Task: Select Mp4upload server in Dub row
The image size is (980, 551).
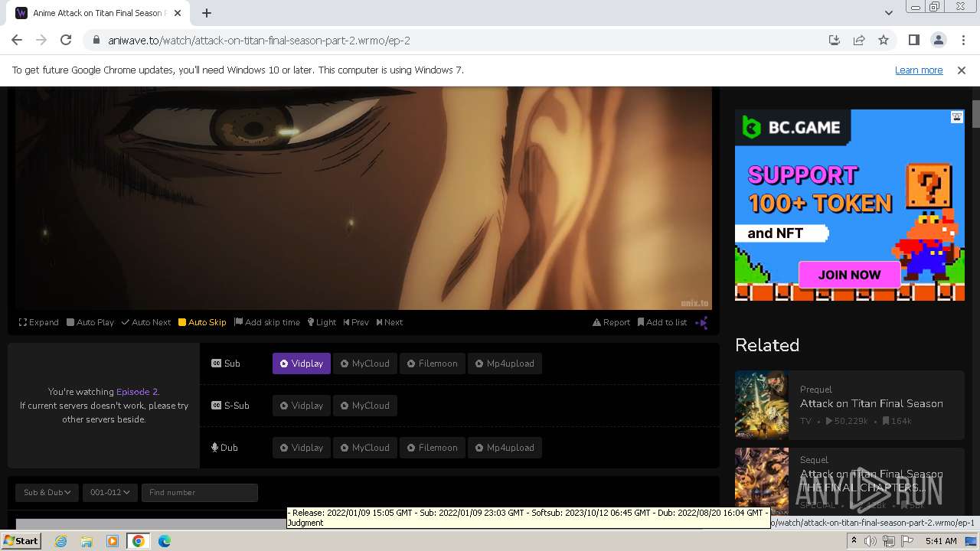Action: tap(505, 448)
